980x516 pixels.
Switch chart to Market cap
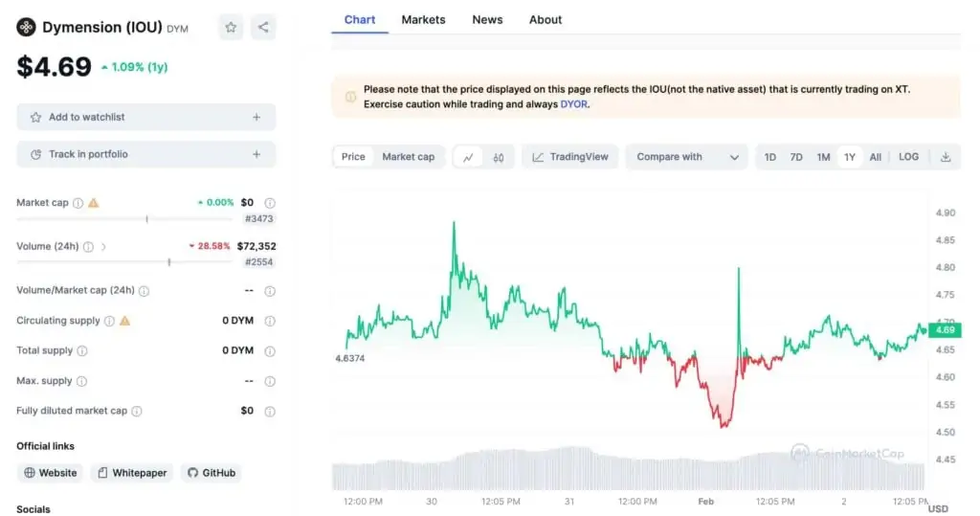tap(408, 157)
